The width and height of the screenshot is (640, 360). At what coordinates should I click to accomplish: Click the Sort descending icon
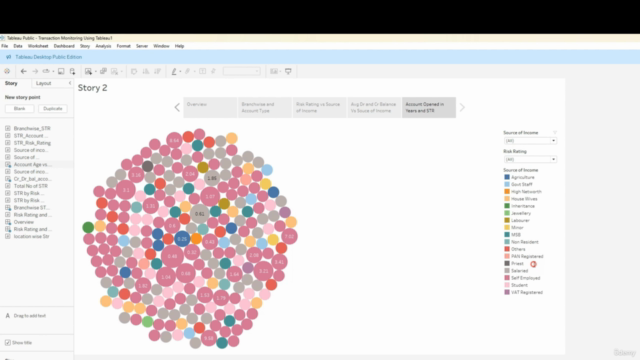[157, 71]
